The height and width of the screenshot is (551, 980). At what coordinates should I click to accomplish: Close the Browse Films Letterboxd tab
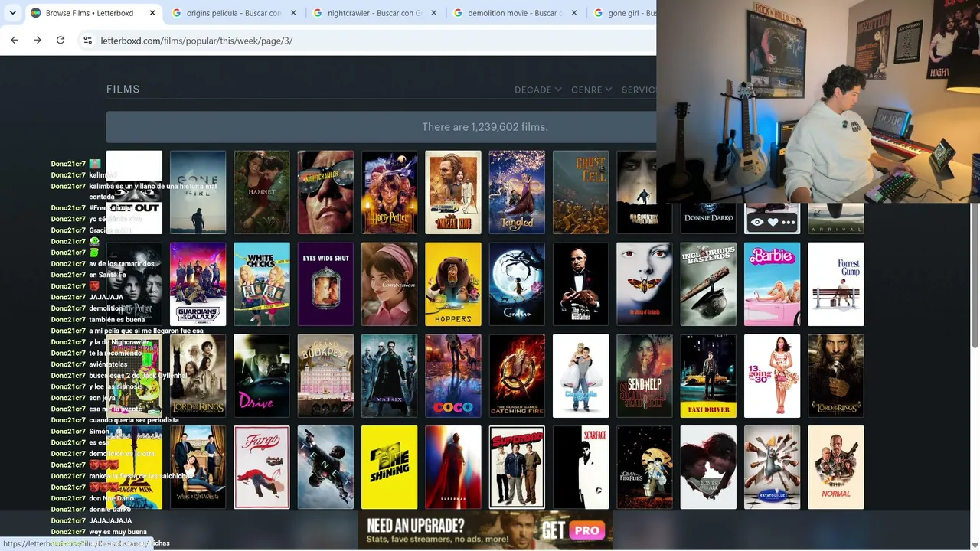click(x=152, y=13)
